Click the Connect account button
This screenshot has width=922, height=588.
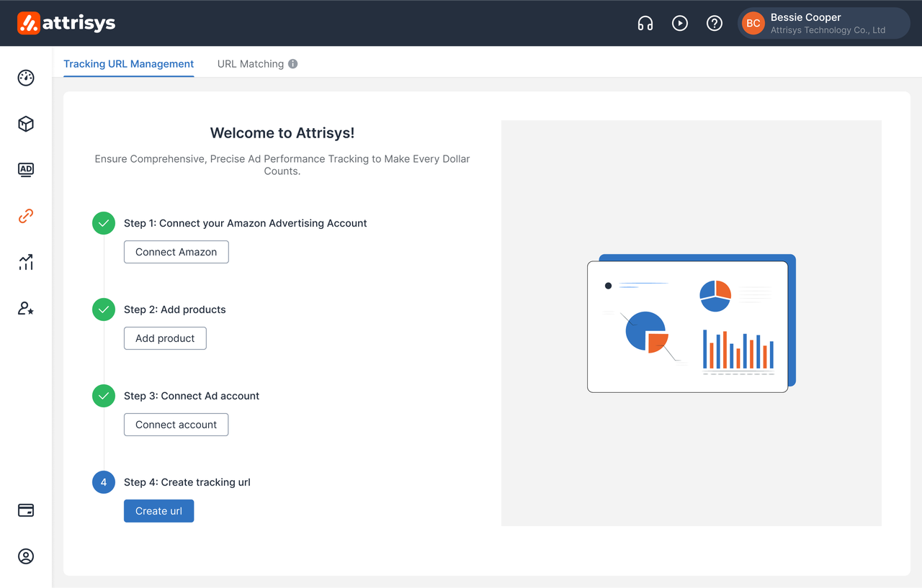click(176, 425)
